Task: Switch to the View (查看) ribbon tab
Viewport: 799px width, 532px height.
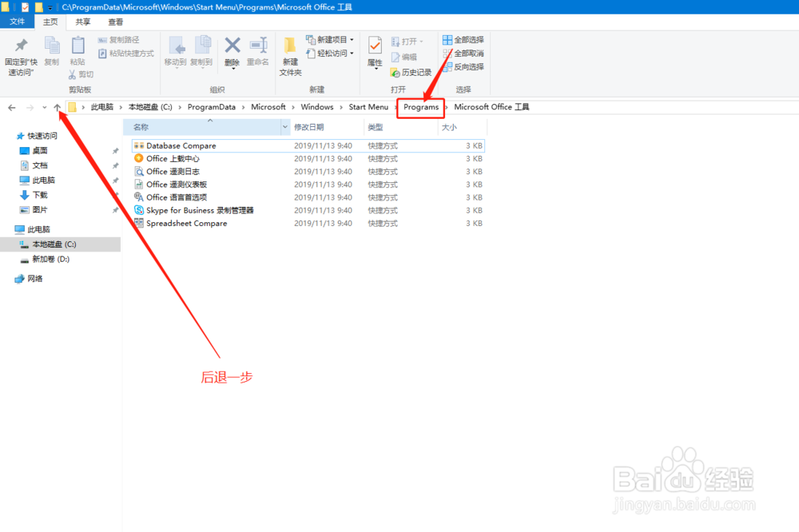Action: [116, 22]
